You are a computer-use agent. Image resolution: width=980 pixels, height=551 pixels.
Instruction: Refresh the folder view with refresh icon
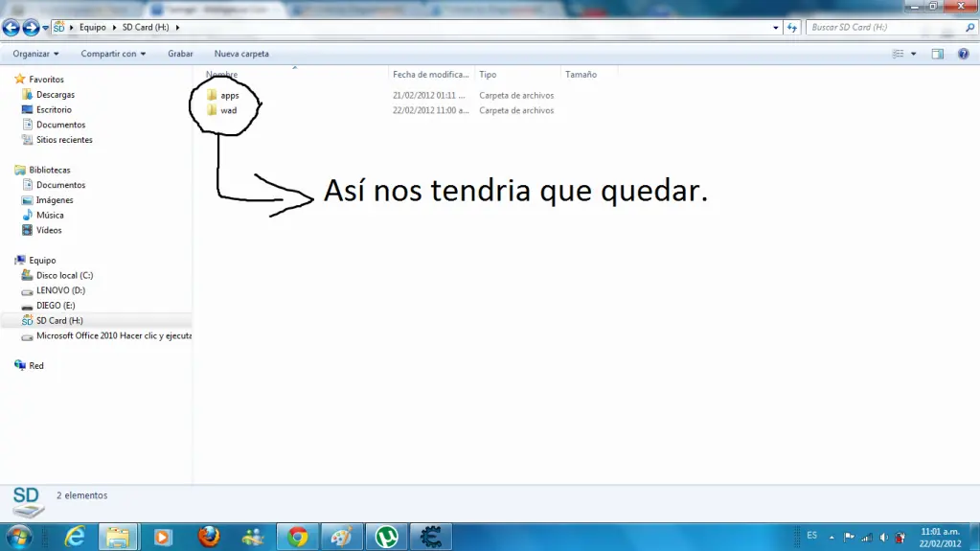(x=792, y=28)
